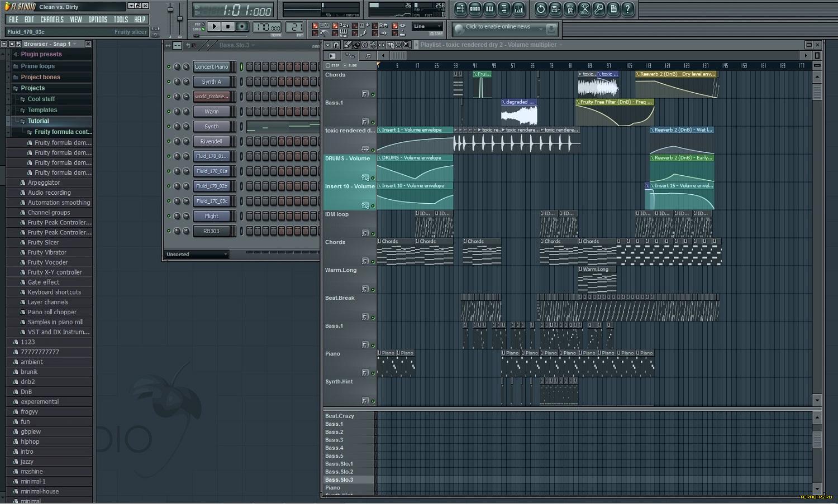Select the Step radio option in playlist

[328, 65]
